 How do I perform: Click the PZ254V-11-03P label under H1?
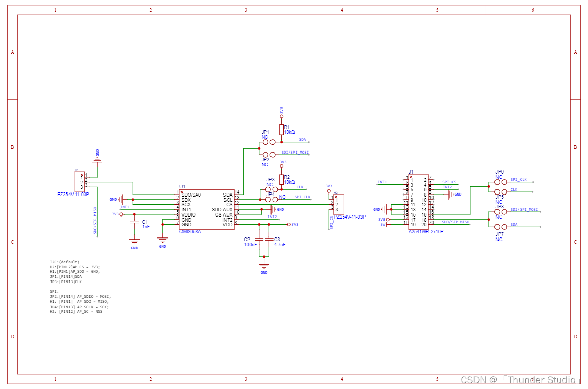(x=73, y=194)
